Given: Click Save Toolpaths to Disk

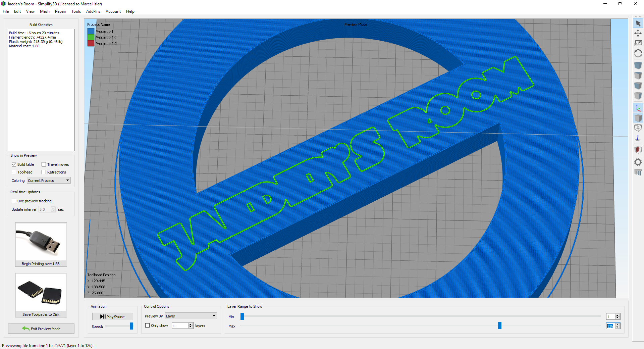Looking at the screenshot, I should (x=41, y=295).
